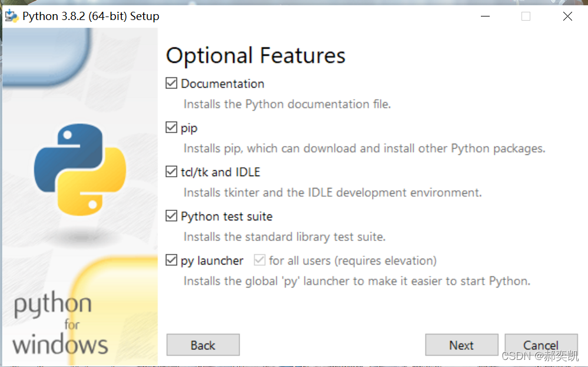Click the tkinter and IDLE description text
The image size is (588, 367).
click(x=333, y=193)
